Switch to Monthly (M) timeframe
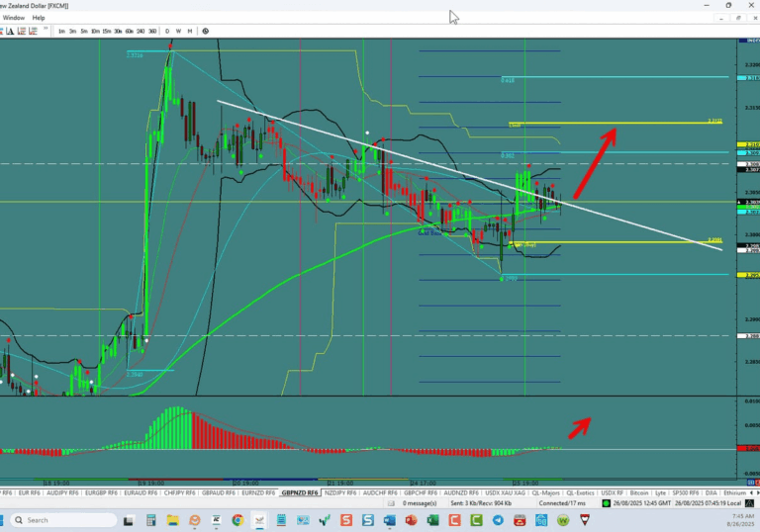Image resolution: width=760 pixels, height=532 pixels. [x=190, y=31]
